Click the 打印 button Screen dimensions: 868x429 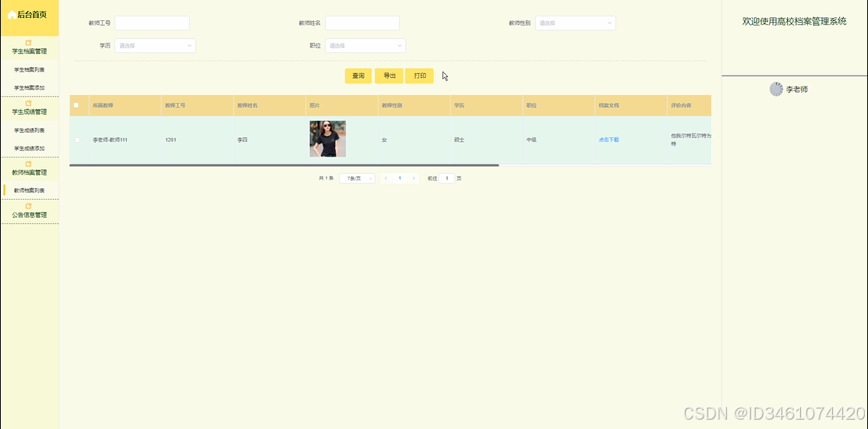(x=420, y=76)
